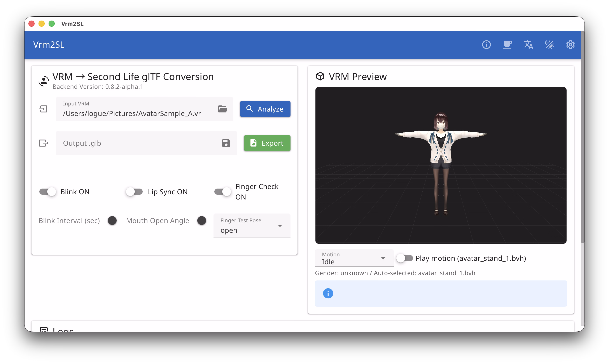Enable the Lip Sync ON switch
Viewport: 609px width, 364px height.
pos(134,192)
